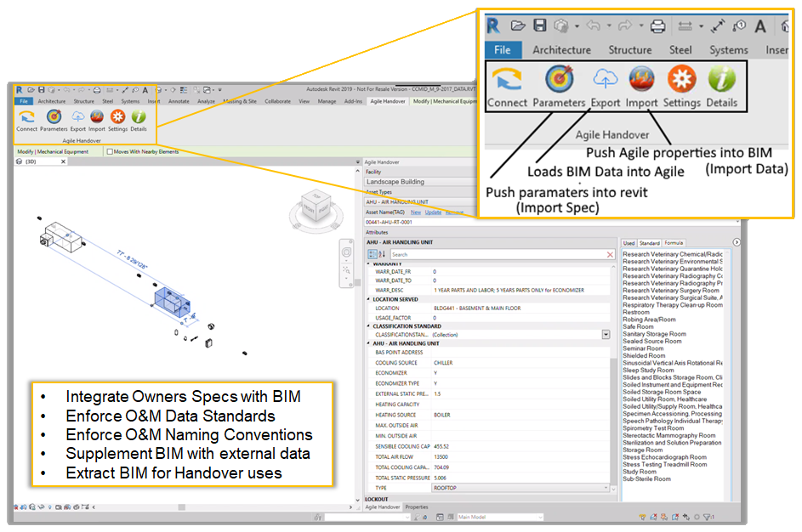Toggle the Moves With Nearby Elements checkbox
The width and height of the screenshot is (802, 532).
click(x=110, y=152)
